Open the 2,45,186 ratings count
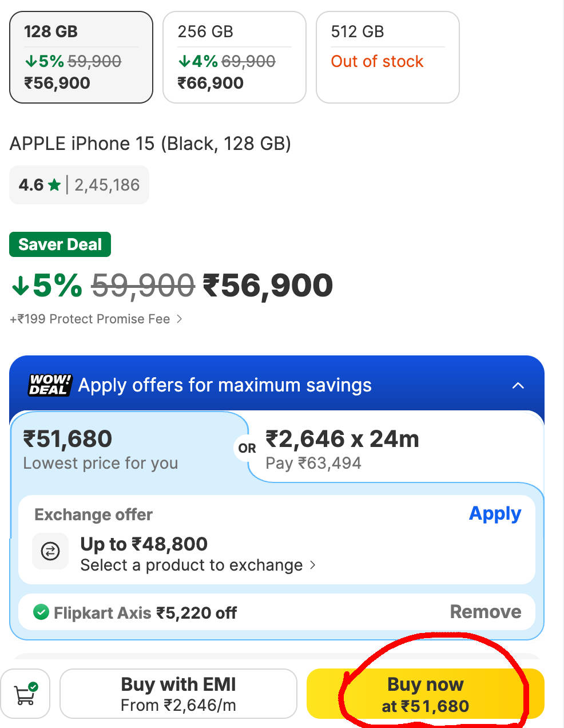 point(107,185)
